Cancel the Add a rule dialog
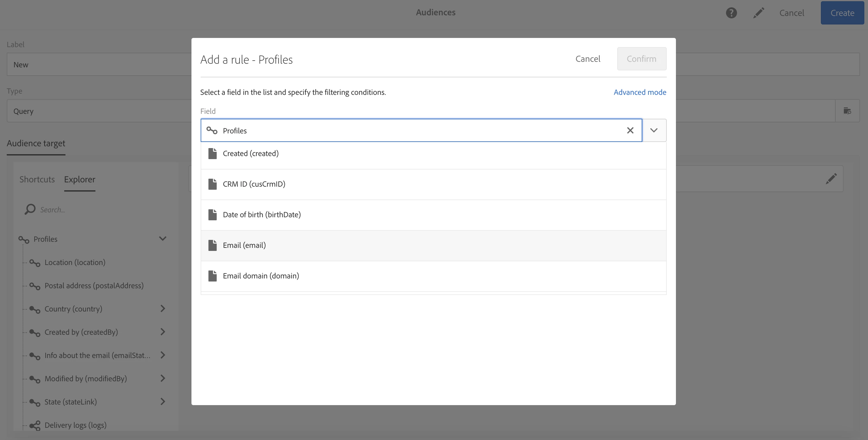 pyautogui.click(x=588, y=59)
